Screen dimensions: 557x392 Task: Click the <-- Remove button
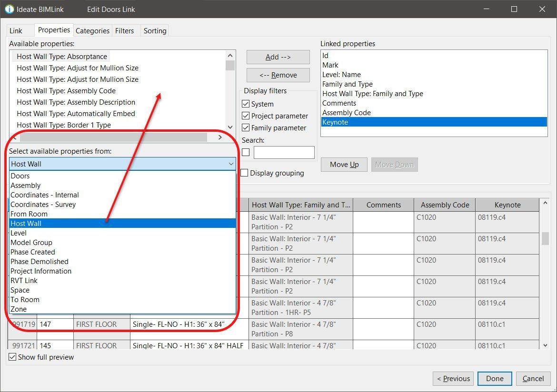(x=278, y=75)
